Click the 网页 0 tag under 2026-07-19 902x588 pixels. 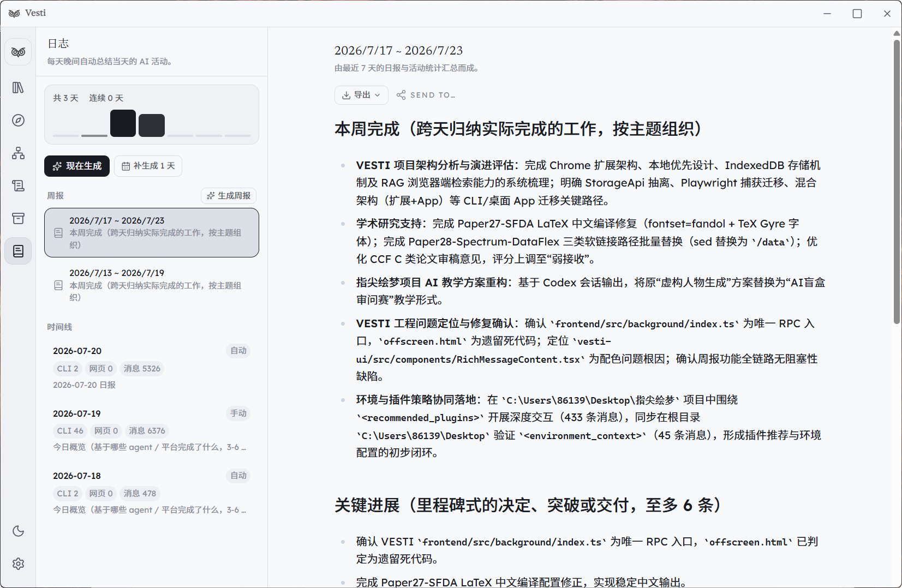click(x=106, y=431)
